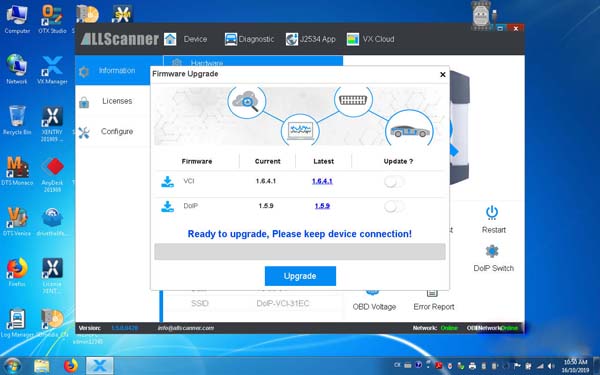
Task: Toggle the DoIP firmware update switch
Action: [394, 207]
